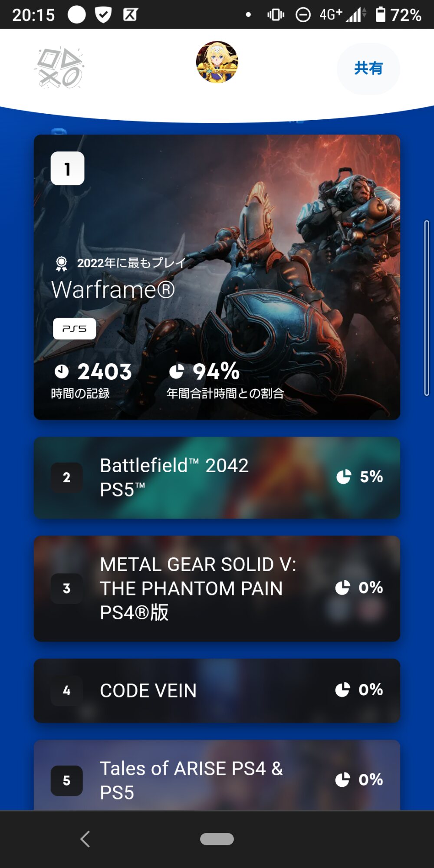Tap the award ribbon icon for 2022 most played
Viewport: 434px width, 868px height.
click(62, 263)
